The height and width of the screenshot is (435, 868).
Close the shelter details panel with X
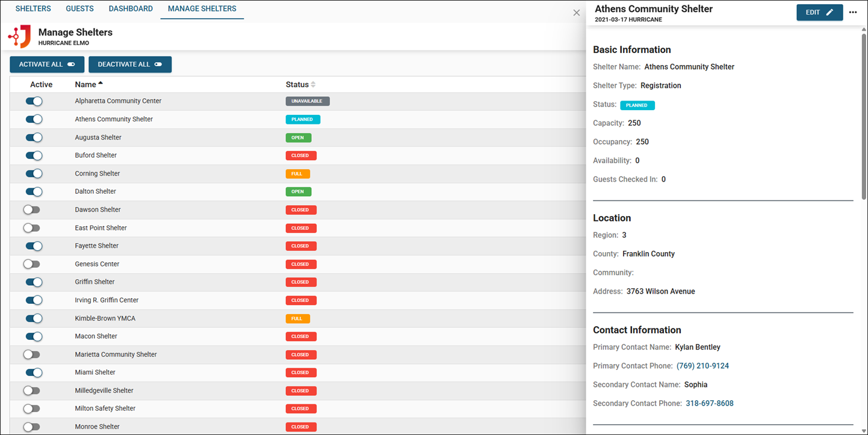576,13
